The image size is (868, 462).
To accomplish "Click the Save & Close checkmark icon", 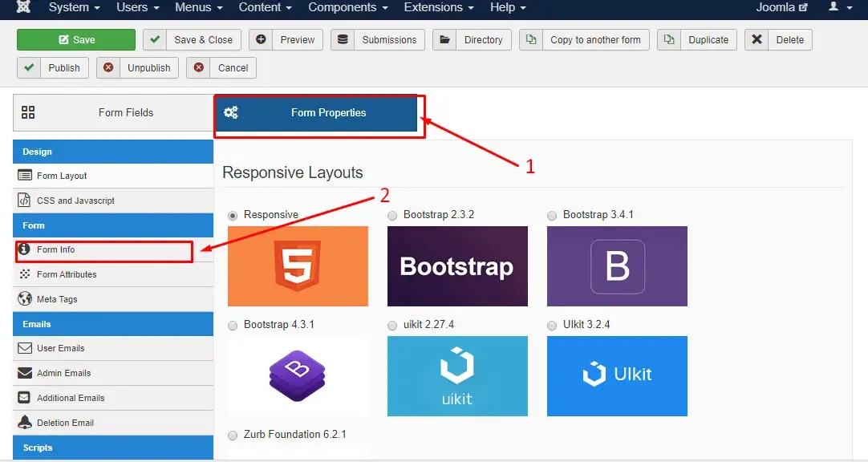I will point(155,39).
